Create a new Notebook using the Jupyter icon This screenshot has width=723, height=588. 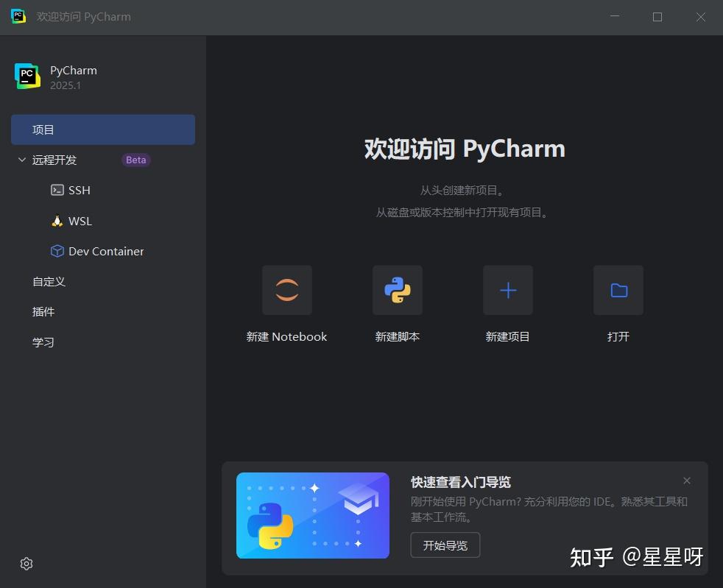coord(286,289)
